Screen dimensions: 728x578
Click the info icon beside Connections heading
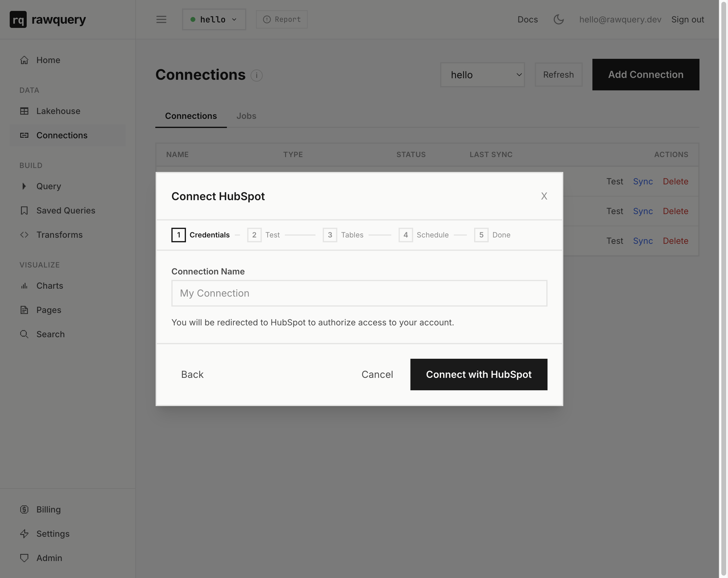256,75
